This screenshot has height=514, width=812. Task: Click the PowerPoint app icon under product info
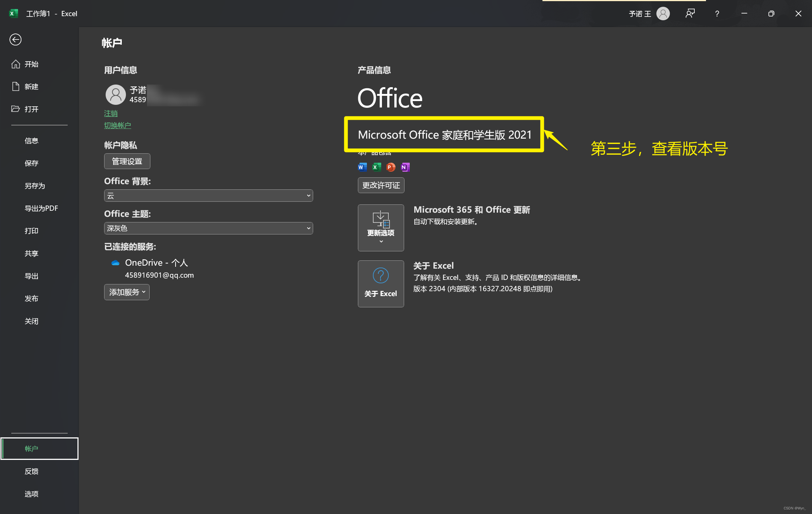(x=391, y=167)
